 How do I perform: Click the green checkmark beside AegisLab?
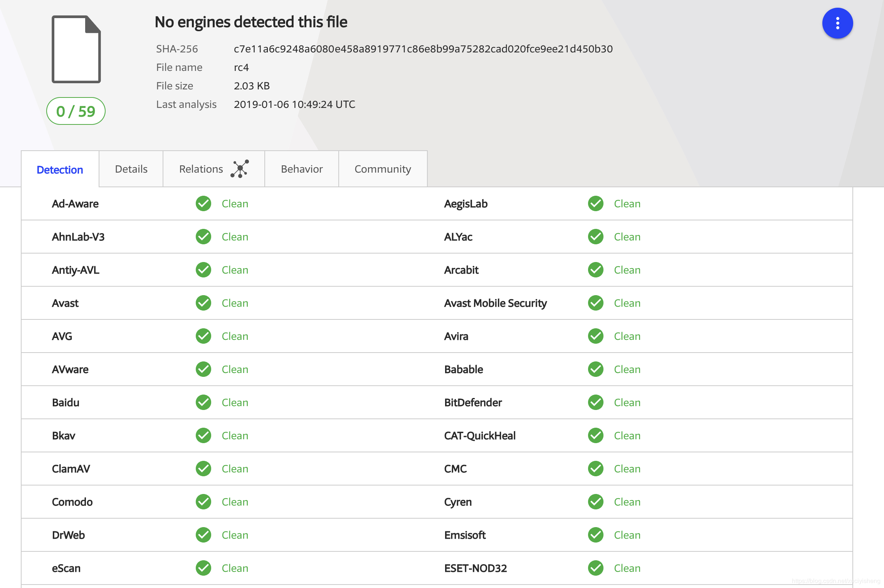(596, 203)
